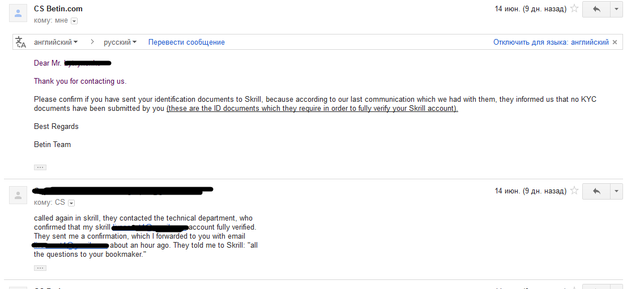Viewport: 644px width, 289px height.
Task: Close the translation bar with the X
Action: 615,42
